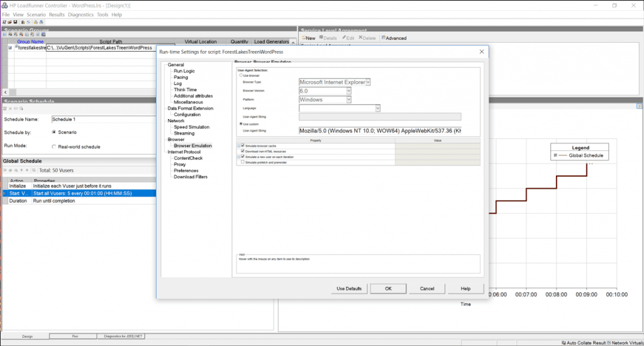This screenshot has width=644, height=346.
Task: Click the Use Defaults button
Action: point(349,289)
